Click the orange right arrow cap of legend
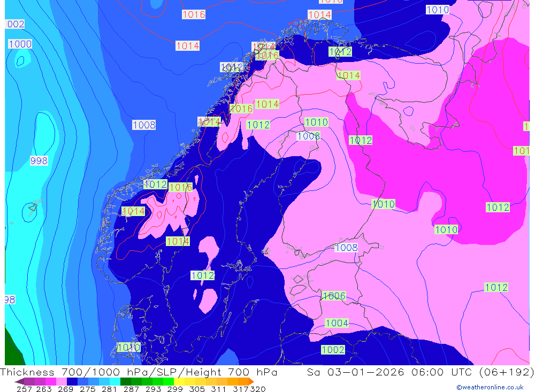This screenshot has height=392, width=535. 251,381
